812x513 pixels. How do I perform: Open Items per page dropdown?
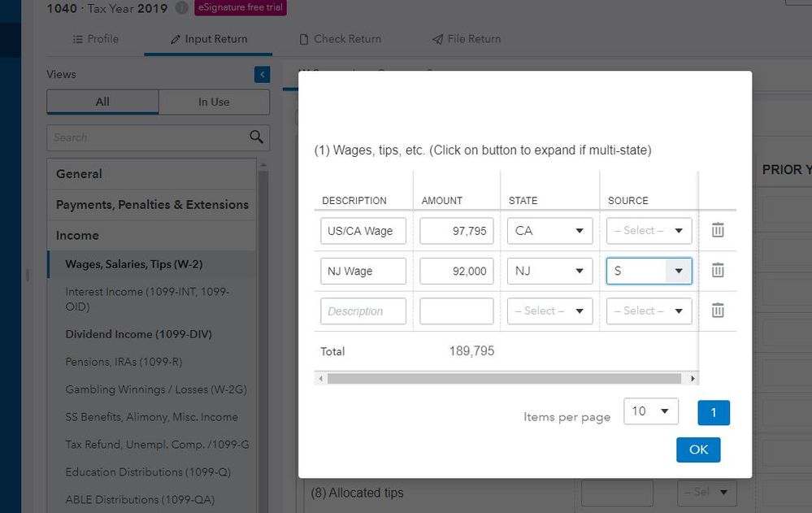[x=650, y=411]
